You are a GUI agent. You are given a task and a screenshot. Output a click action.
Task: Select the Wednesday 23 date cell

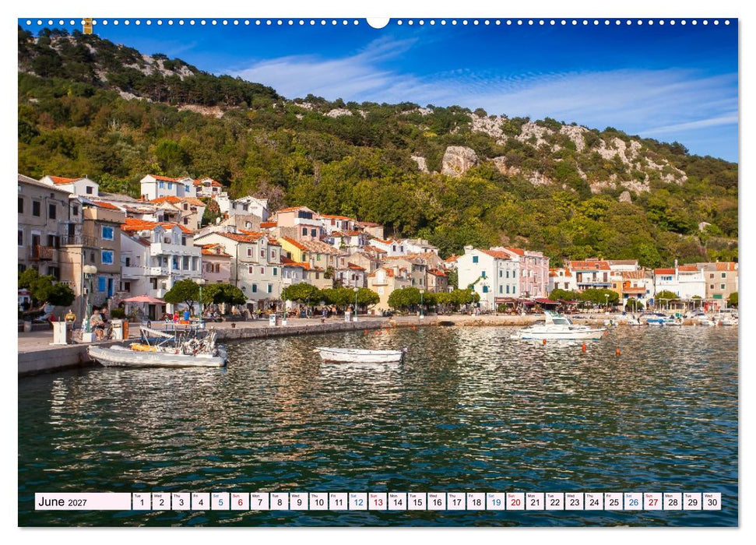click(575, 501)
